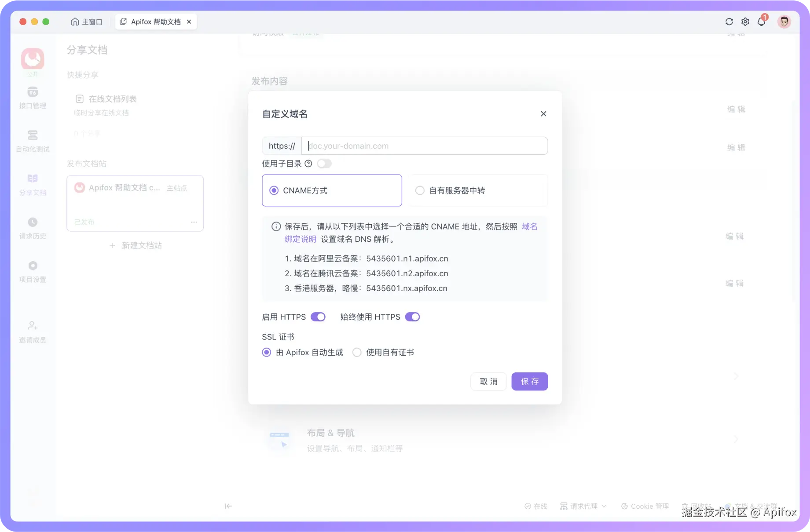This screenshot has height=532, width=810.
Task: View the 请求历史 panel
Action: click(32, 228)
